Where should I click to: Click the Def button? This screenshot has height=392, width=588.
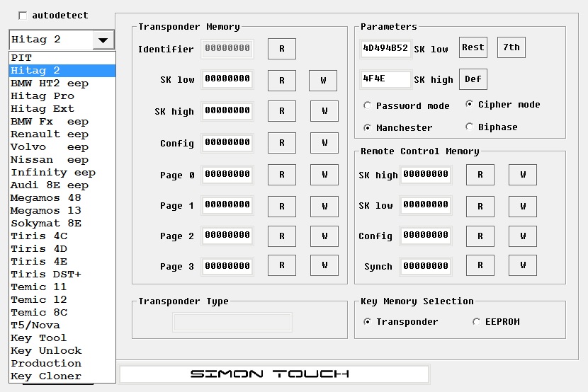(473, 79)
